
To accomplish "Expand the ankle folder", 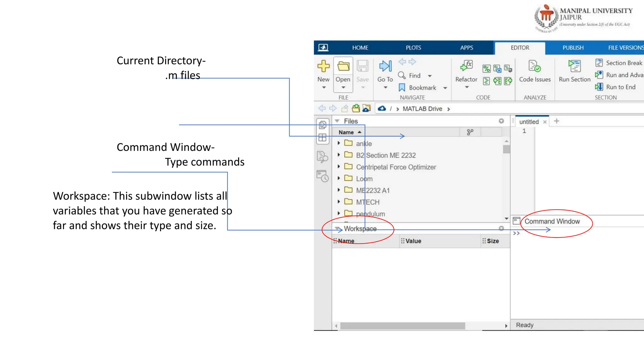I will (339, 143).
